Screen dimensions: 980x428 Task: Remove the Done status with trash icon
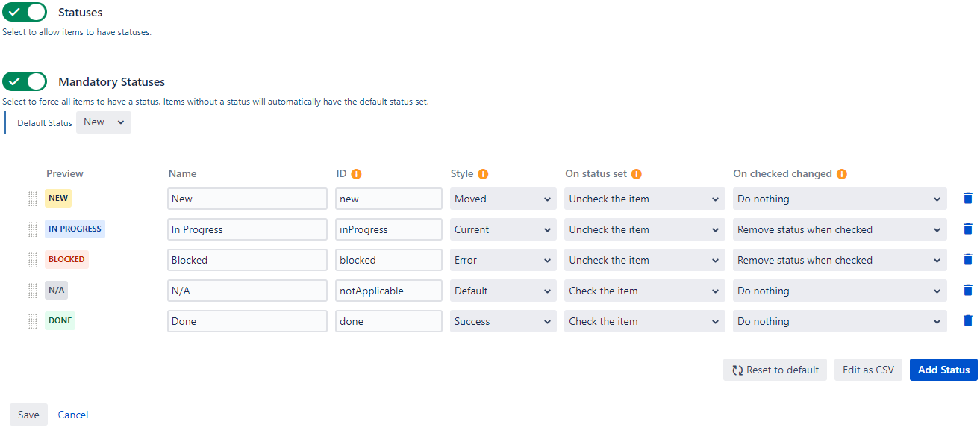pyautogui.click(x=968, y=321)
